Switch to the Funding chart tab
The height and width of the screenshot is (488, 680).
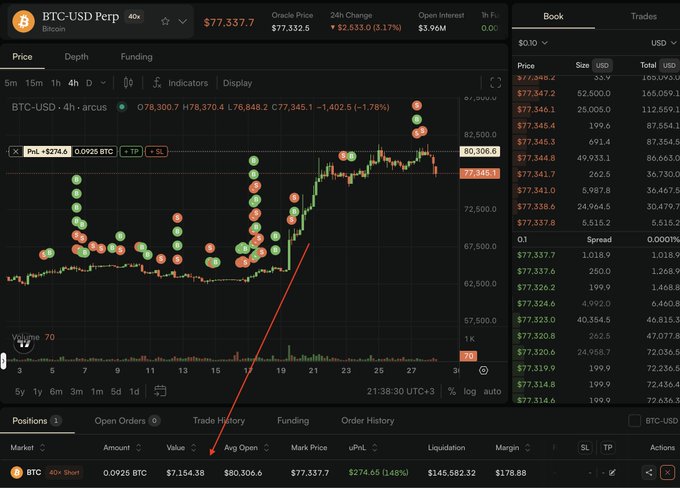click(137, 57)
